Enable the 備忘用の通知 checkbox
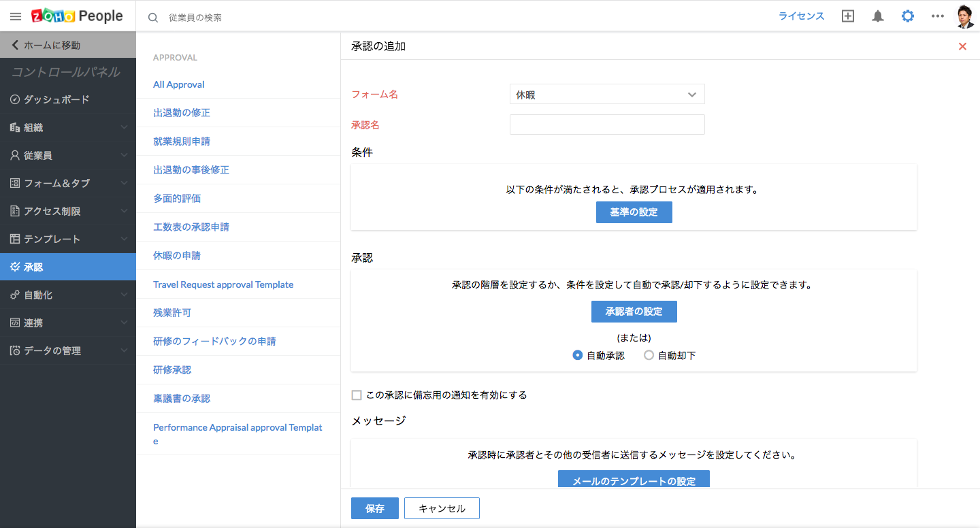The image size is (980, 528). point(357,395)
